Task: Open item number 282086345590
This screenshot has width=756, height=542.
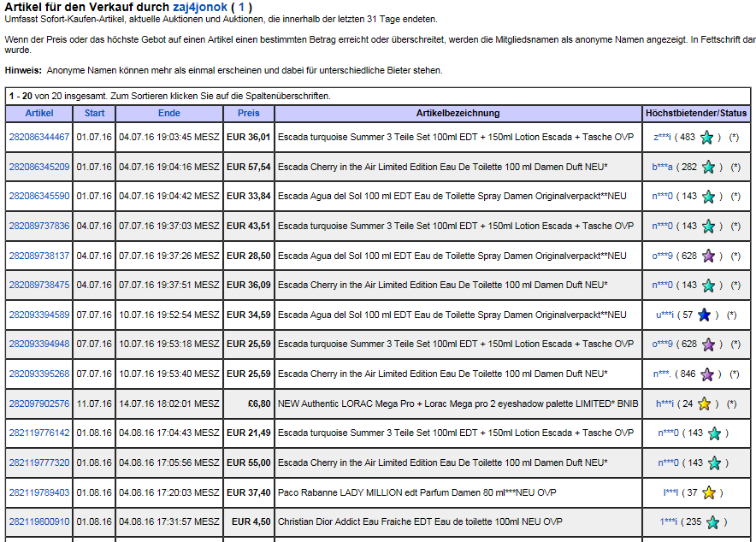Action: pos(39,196)
